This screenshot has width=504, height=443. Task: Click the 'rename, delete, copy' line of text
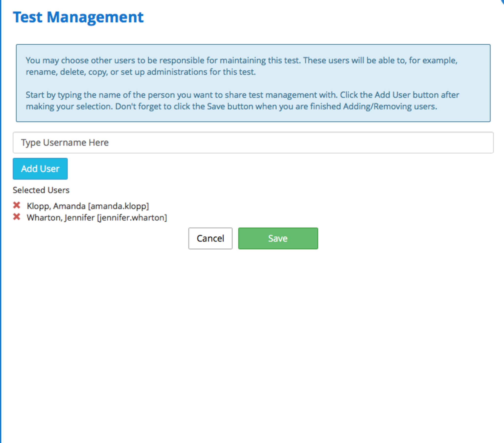(141, 72)
